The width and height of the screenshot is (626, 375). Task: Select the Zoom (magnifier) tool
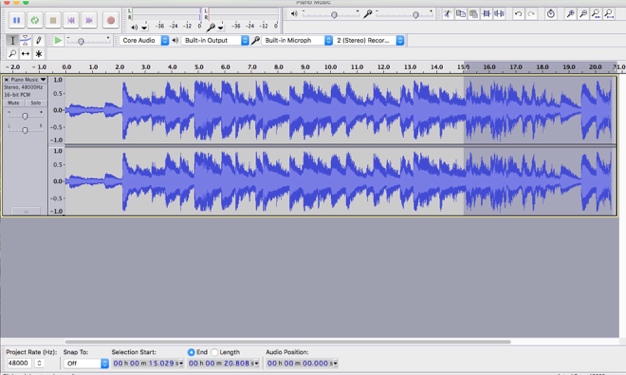(x=12, y=54)
